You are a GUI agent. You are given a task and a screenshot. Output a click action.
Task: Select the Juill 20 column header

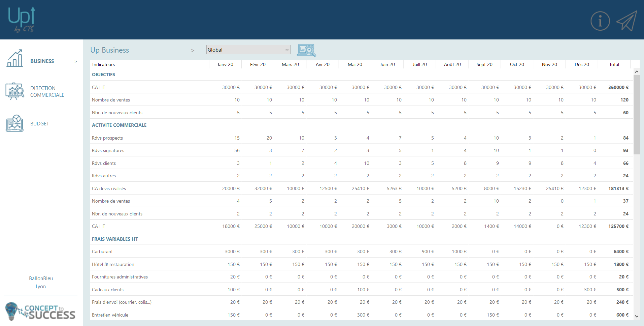419,64
